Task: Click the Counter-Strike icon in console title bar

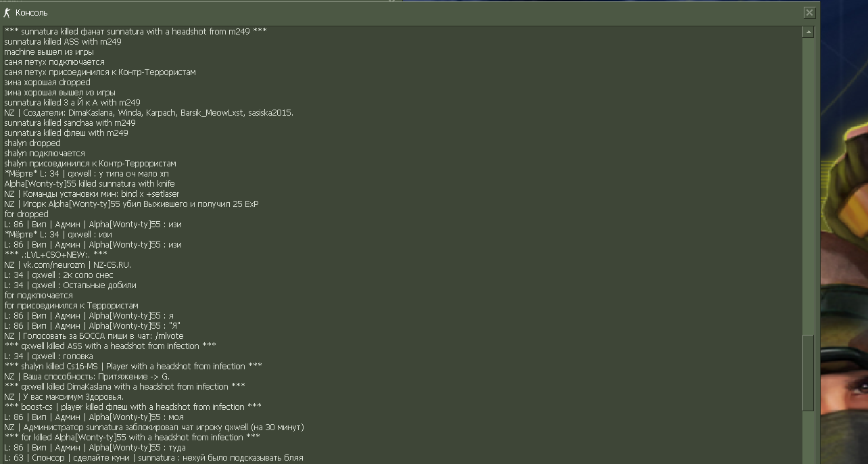Action: pyautogui.click(x=7, y=13)
